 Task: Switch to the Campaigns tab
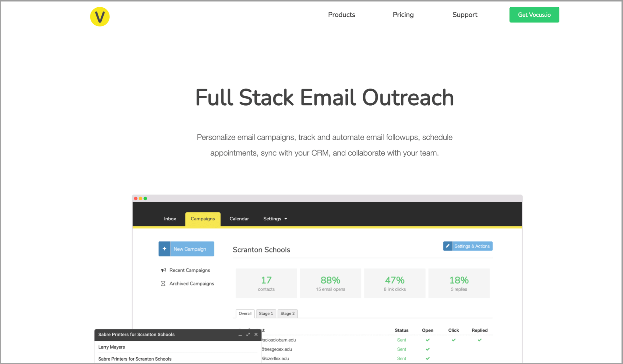coord(203,219)
